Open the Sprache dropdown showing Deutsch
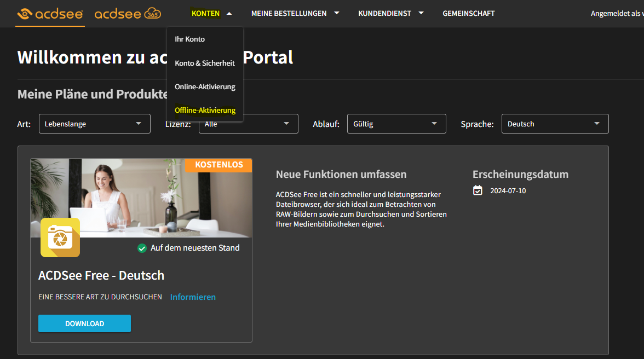Screen dimensions: 644x359 [x=555, y=124]
